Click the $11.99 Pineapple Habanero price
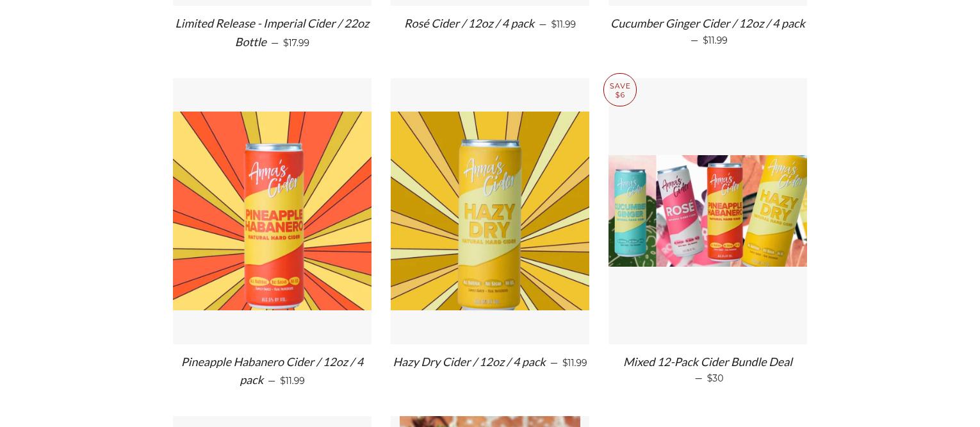The height and width of the screenshot is (427, 980). pyautogui.click(x=292, y=381)
